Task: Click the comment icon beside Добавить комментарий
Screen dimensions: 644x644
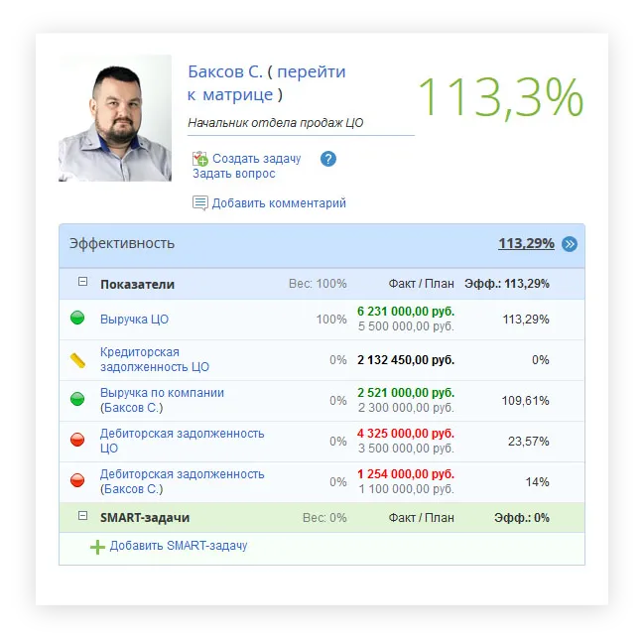Action: pyautogui.click(x=200, y=203)
